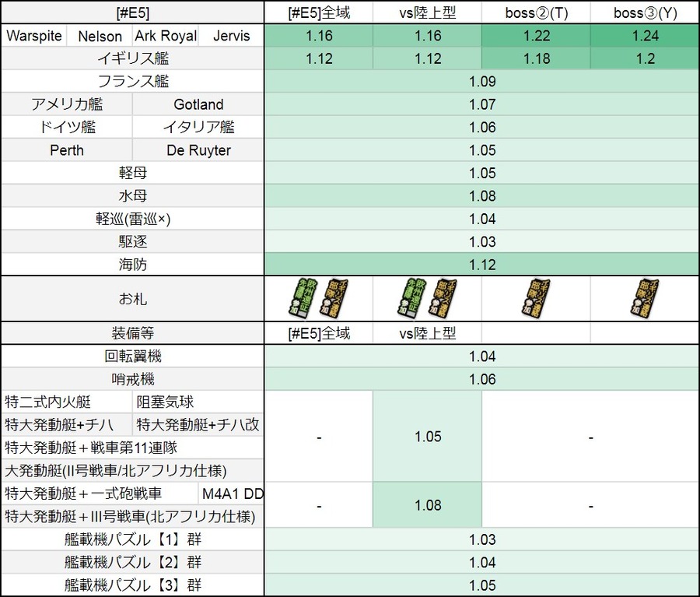This screenshot has width=700, height=597.
Task: Click the 艦載機パズル【3】群 row label
Action: pyautogui.click(x=132, y=585)
